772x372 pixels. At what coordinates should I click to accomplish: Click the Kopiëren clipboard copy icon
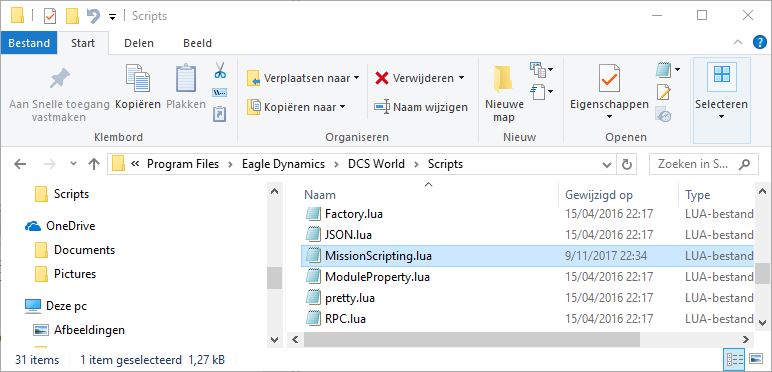tap(138, 78)
